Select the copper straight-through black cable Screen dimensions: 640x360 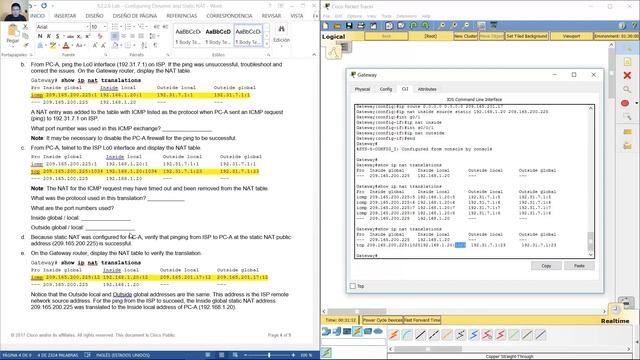420,335
